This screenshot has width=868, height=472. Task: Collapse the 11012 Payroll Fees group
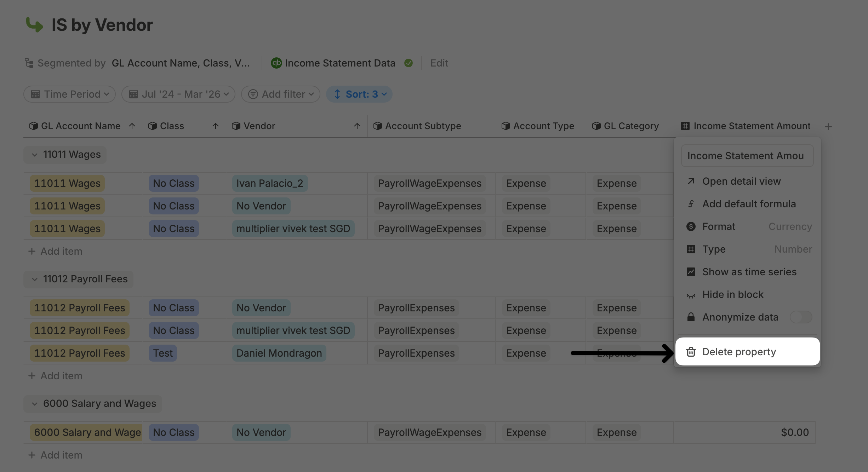(35, 279)
